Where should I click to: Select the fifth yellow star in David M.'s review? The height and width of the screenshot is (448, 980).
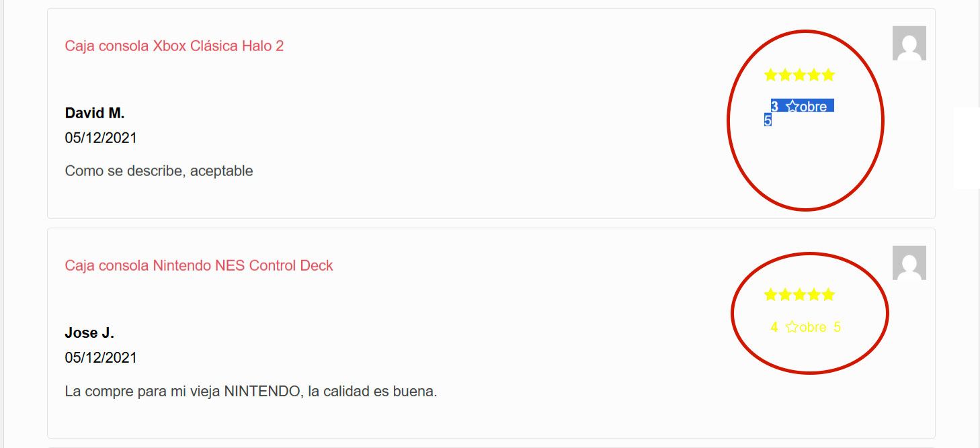828,75
